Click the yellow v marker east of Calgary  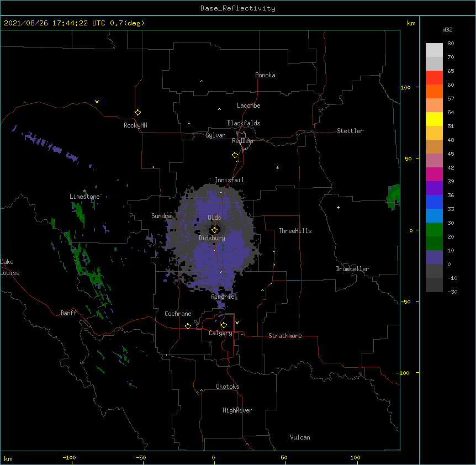237,323
